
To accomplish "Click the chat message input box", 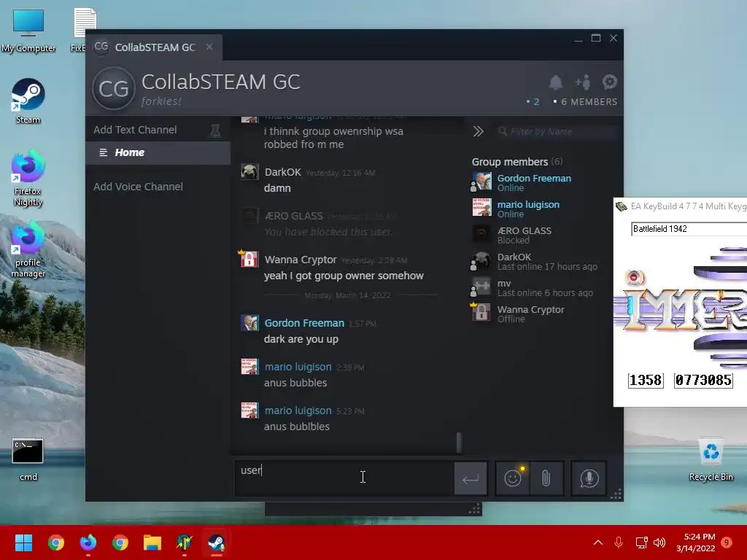I will 344,478.
